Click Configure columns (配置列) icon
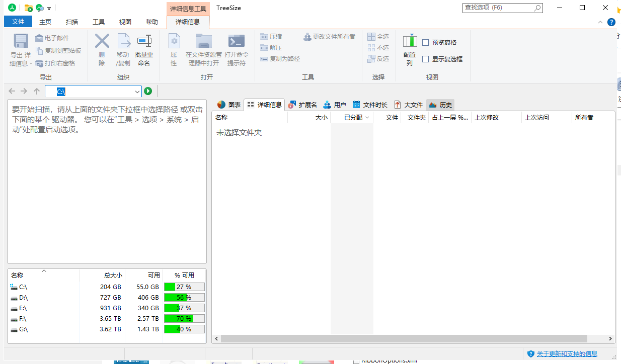Screen dimensions: 621x364 pos(410,41)
